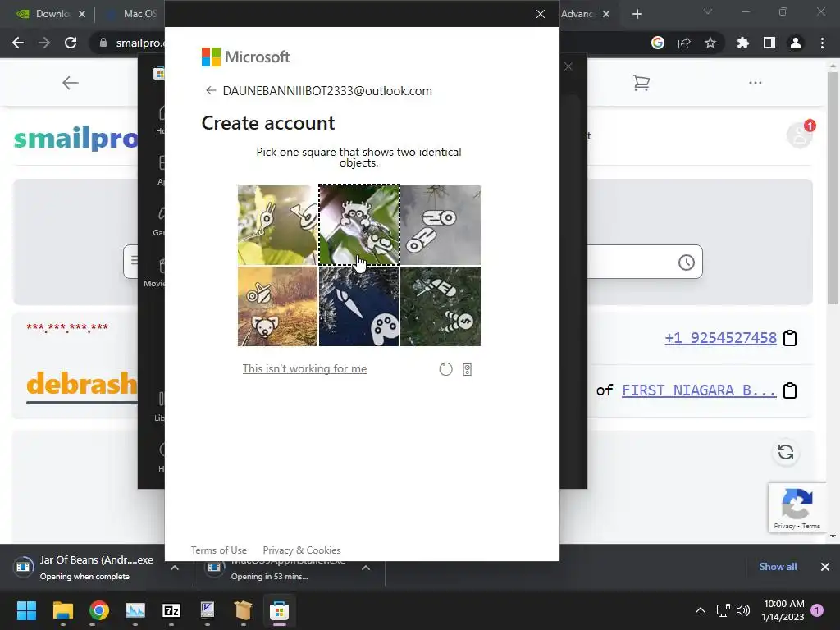Click the debrash text
The image size is (840, 630).
(x=82, y=384)
